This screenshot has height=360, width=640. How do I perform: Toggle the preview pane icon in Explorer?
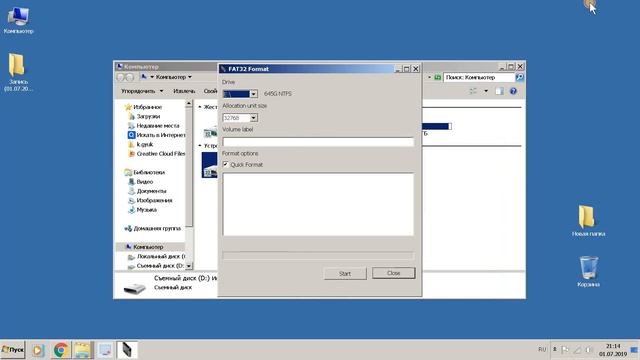(499, 91)
